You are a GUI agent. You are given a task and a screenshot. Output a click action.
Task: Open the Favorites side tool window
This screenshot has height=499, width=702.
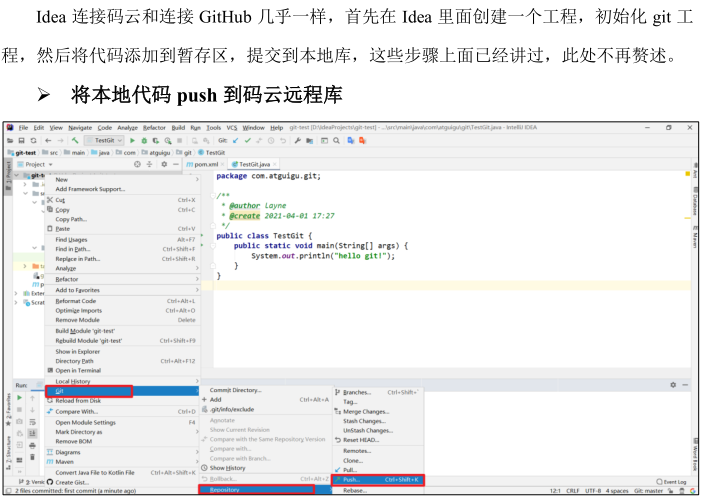8,409
